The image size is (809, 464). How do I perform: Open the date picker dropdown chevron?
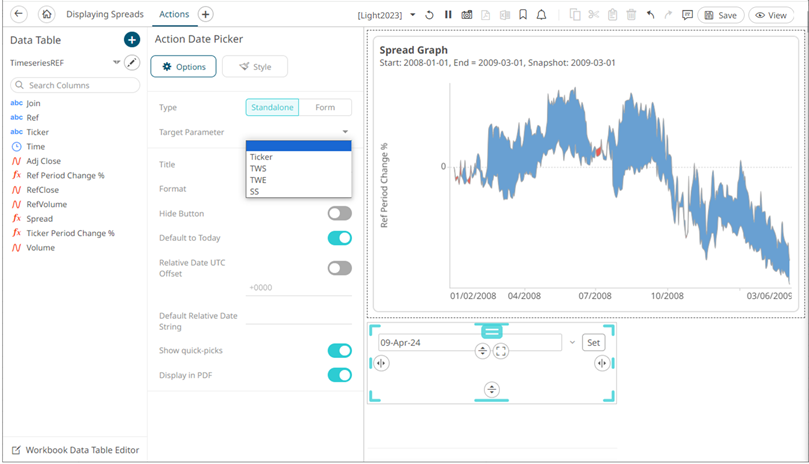(572, 343)
